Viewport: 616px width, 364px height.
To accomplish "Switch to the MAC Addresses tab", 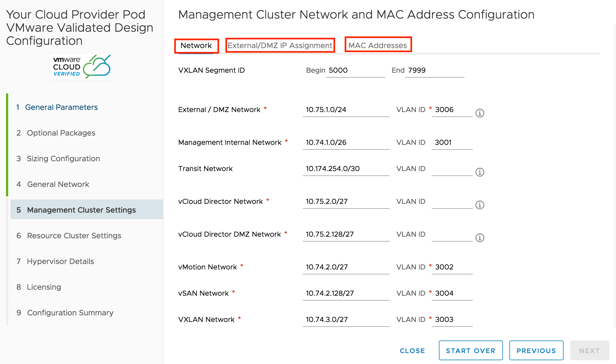I will pos(377,45).
